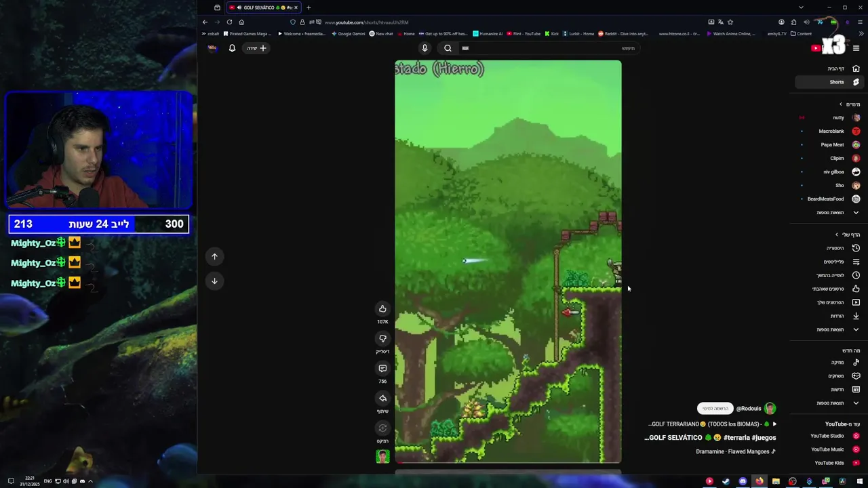868x488 pixels.
Task: Open the Dramamine - Flawed Mangoes sound
Action: click(736, 451)
